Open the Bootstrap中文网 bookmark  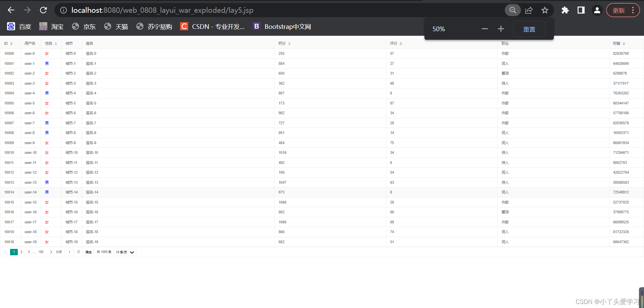(x=282, y=27)
